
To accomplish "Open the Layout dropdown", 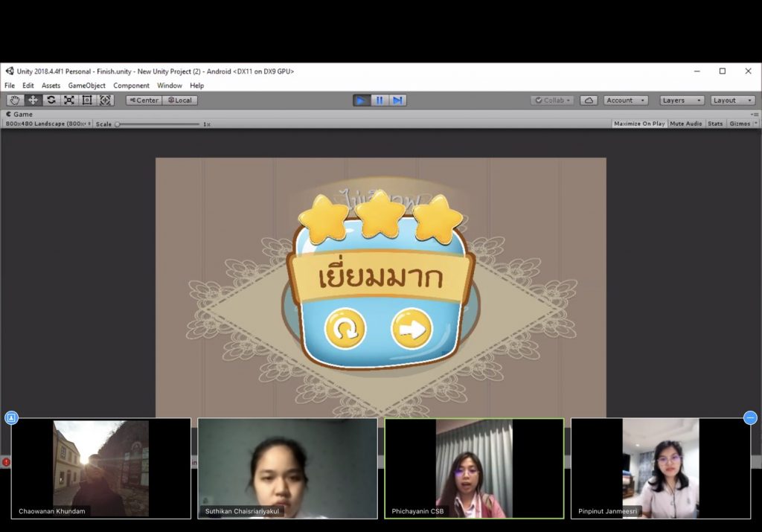I will 732,100.
